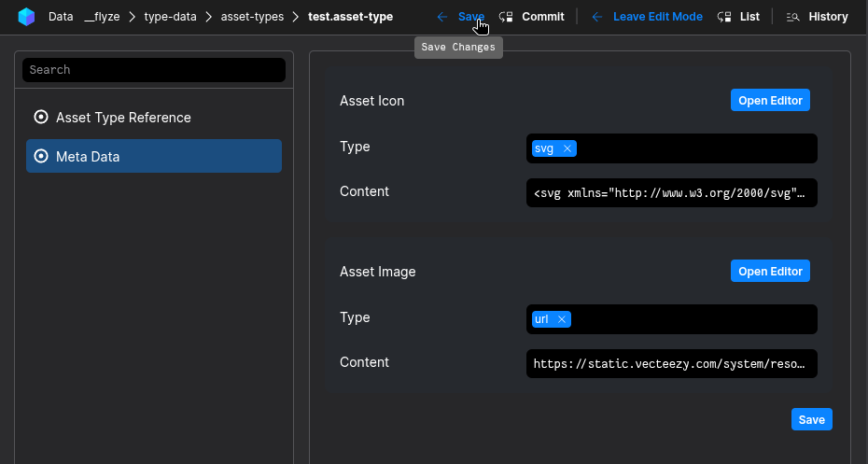The width and height of the screenshot is (868, 464).
Task: Click the List icon in the toolbar
Action: (x=724, y=17)
